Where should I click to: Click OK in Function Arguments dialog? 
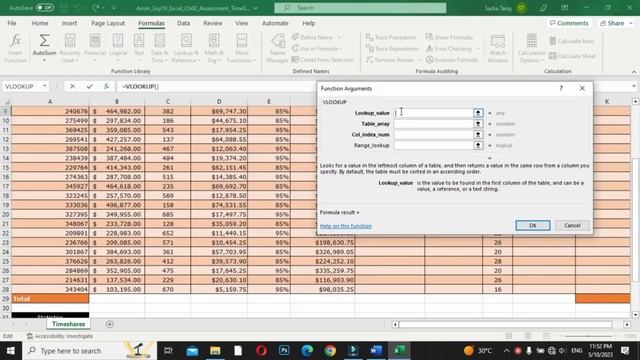pyautogui.click(x=533, y=225)
